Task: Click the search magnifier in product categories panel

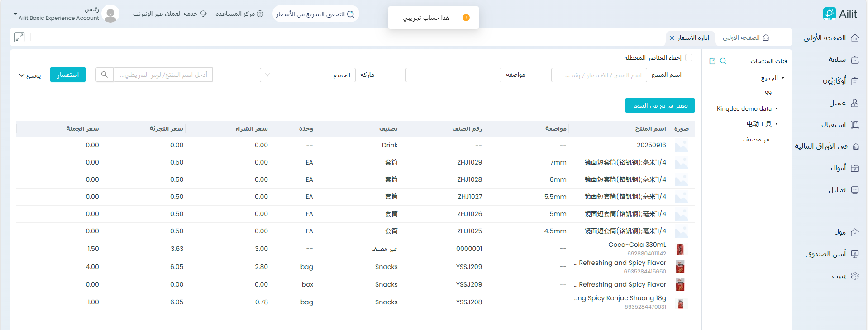Action: (x=723, y=61)
